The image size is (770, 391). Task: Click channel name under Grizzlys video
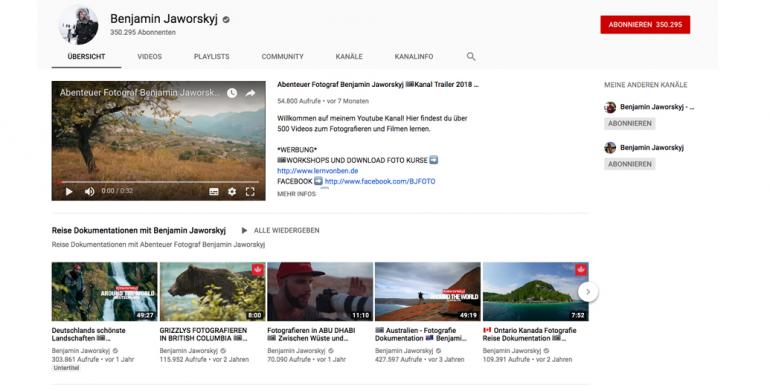(x=189, y=351)
